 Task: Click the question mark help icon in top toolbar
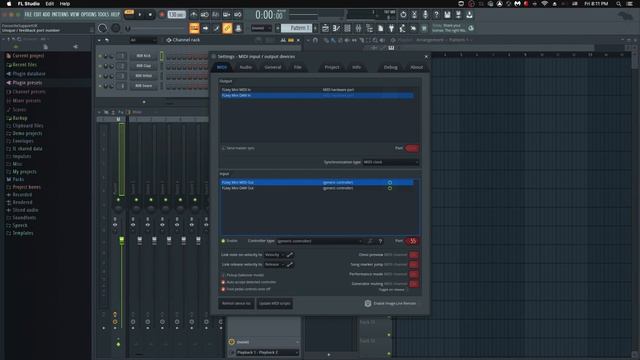[436, 15]
